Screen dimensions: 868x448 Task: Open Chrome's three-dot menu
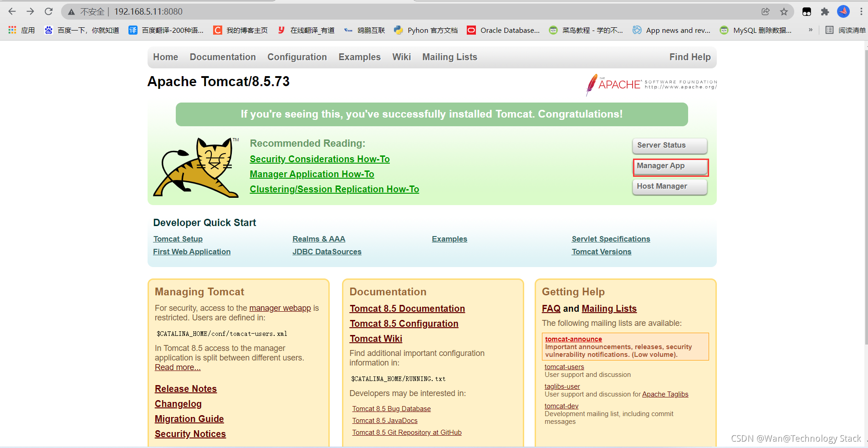click(861, 11)
